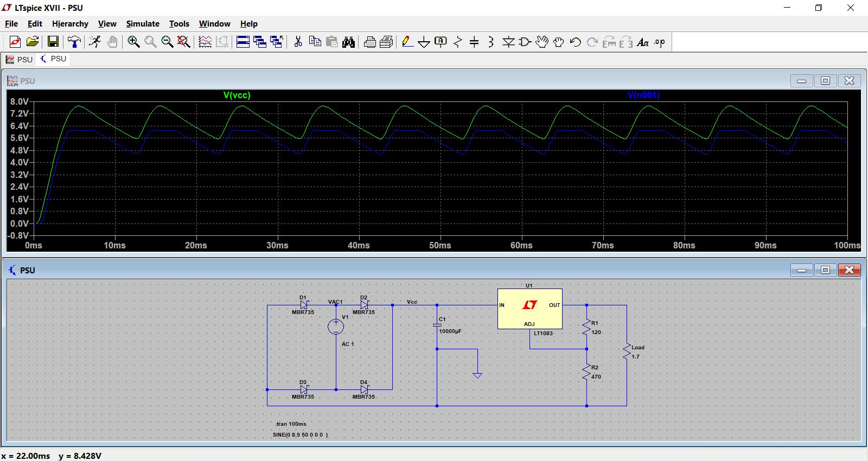This screenshot has width=868, height=461.
Task: Pick visible traces toolbar icon
Action: point(205,42)
